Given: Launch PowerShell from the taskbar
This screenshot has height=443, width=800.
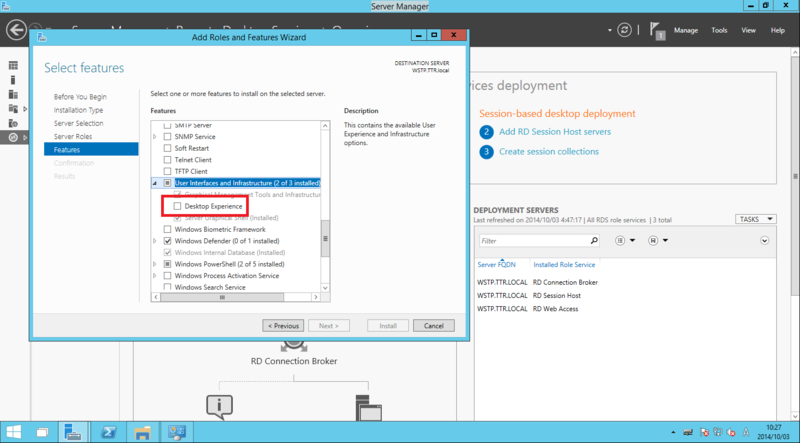Looking at the screenshot, I should click(108, 432).
